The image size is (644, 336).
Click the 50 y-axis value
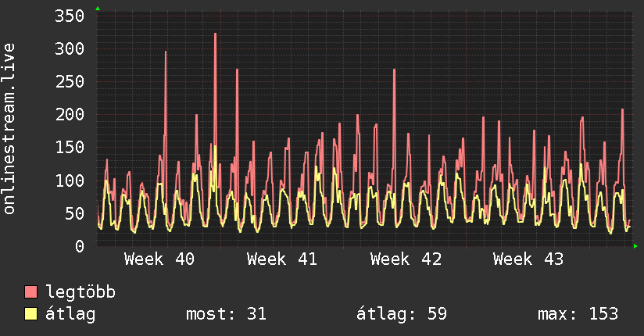click(75, 213)
